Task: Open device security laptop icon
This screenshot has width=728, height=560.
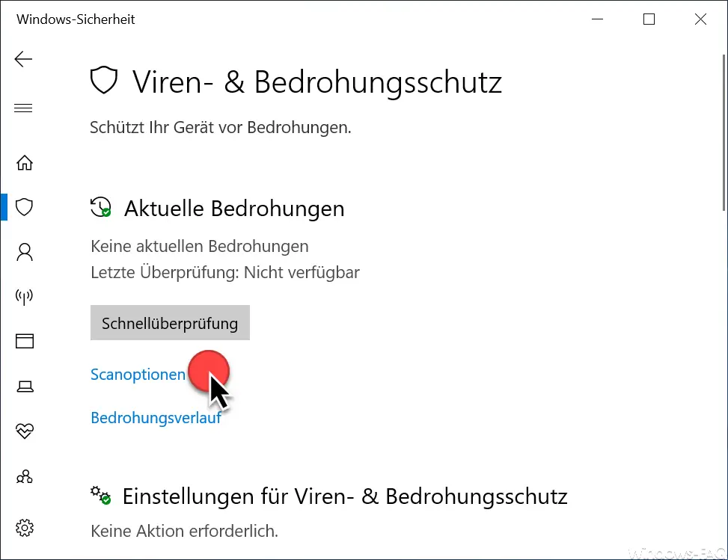Action: tap(25, 387)
